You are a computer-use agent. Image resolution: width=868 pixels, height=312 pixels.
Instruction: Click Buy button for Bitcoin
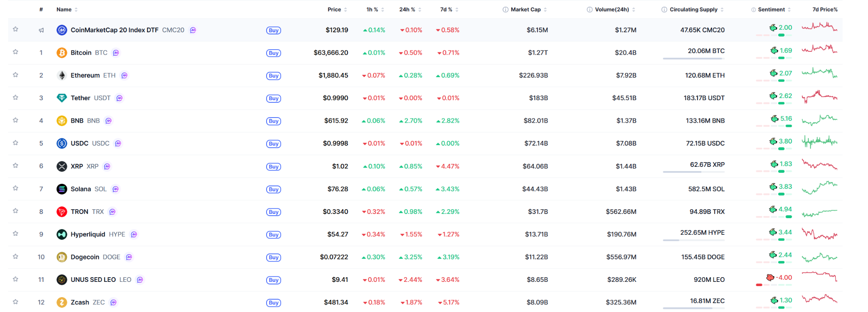273,53
